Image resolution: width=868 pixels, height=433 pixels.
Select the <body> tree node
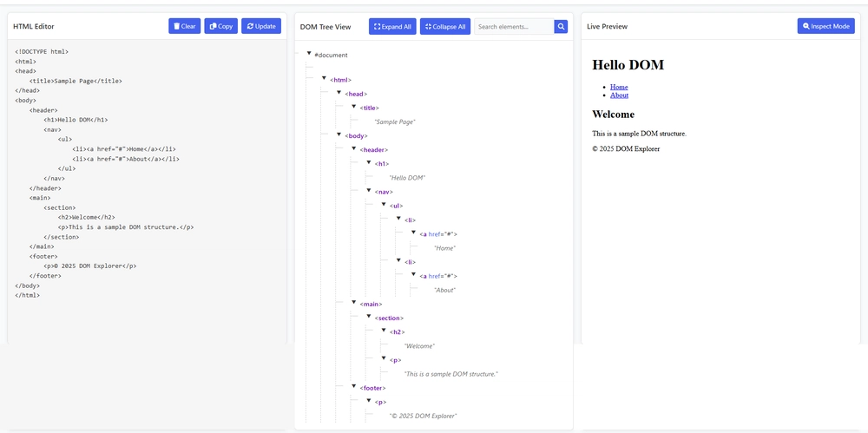click(x=356, y=135)
